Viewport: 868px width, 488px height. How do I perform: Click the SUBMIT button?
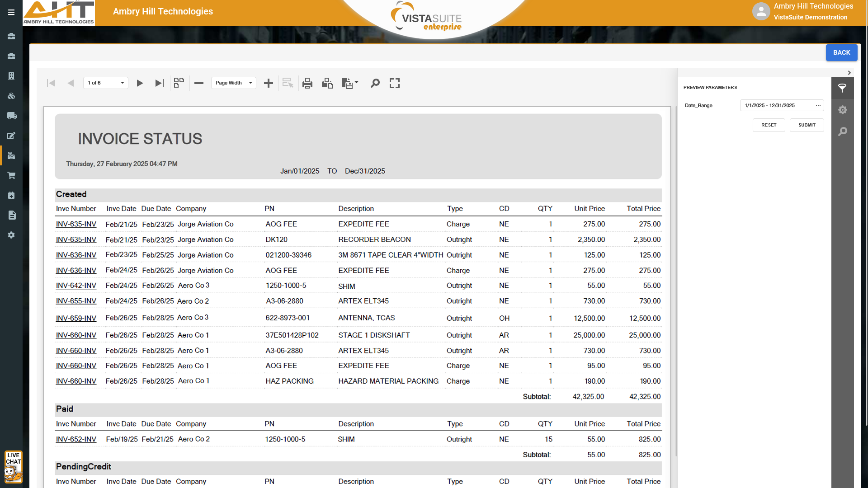click(807, 125)
